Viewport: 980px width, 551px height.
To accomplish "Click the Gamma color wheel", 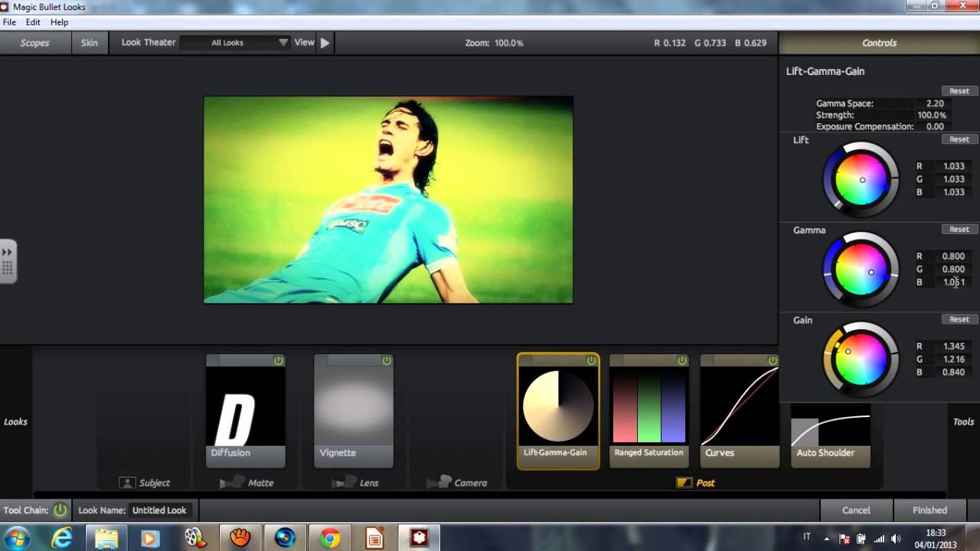I will point(861,270).
